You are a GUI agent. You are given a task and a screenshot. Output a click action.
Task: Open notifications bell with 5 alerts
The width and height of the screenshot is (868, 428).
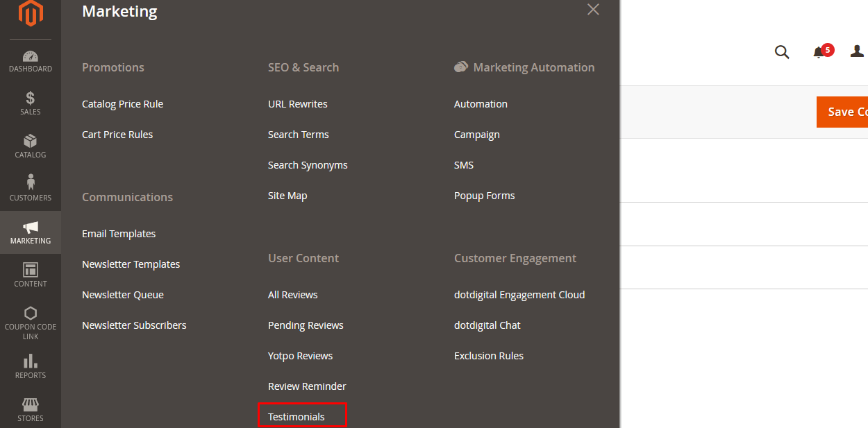[x=820, y=52]
